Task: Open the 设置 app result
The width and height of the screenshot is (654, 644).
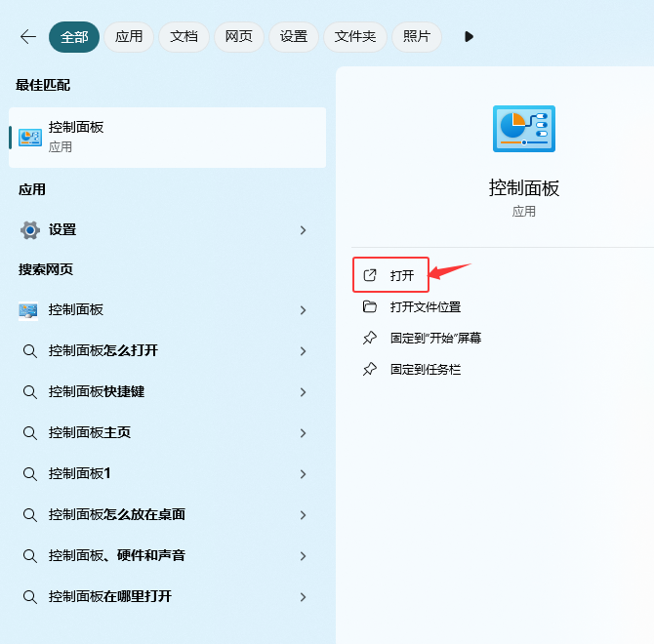Action: (x=167, y=230)
